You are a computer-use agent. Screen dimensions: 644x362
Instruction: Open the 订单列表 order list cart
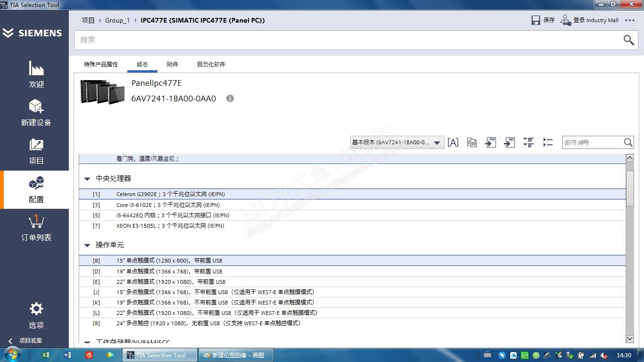click(36, 228)
